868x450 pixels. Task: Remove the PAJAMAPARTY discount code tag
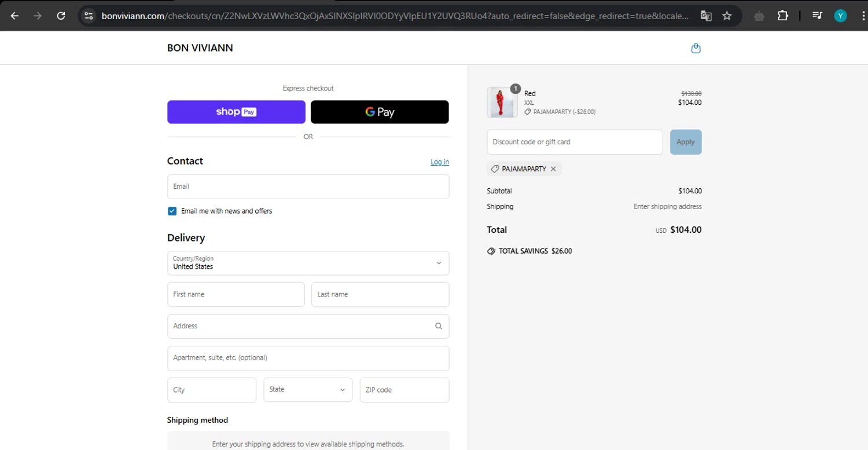pyautogui.click(x=553, y=169)
